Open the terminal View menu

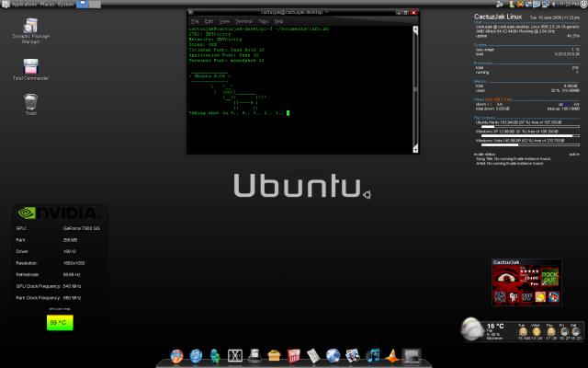click(224, 21)
